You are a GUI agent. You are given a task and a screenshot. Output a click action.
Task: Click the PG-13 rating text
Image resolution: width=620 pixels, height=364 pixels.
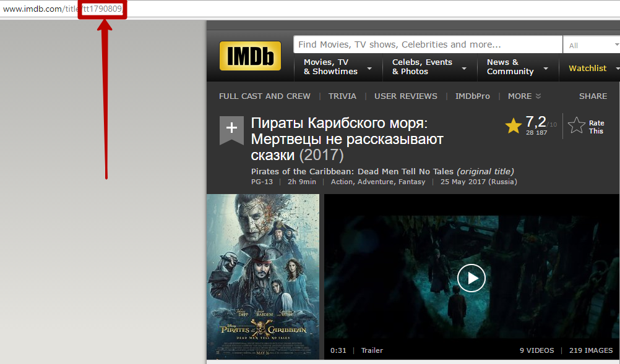point(262,182)
